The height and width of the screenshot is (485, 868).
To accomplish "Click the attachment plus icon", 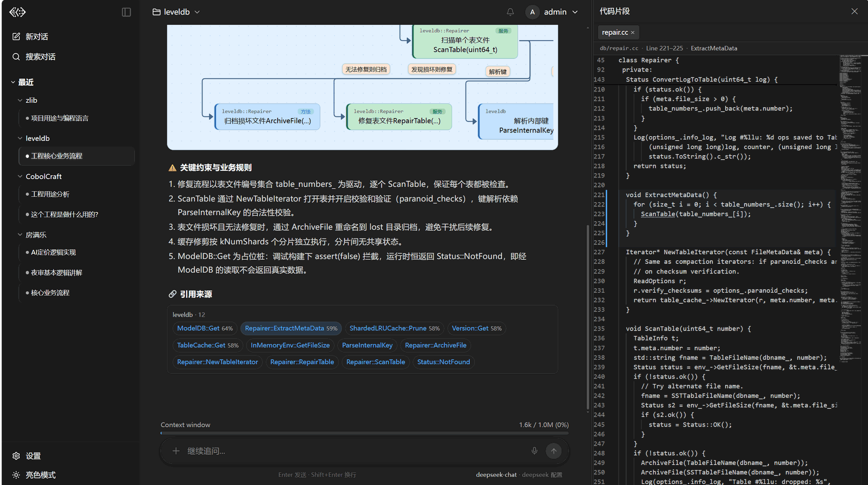I will tap(176, 451).
